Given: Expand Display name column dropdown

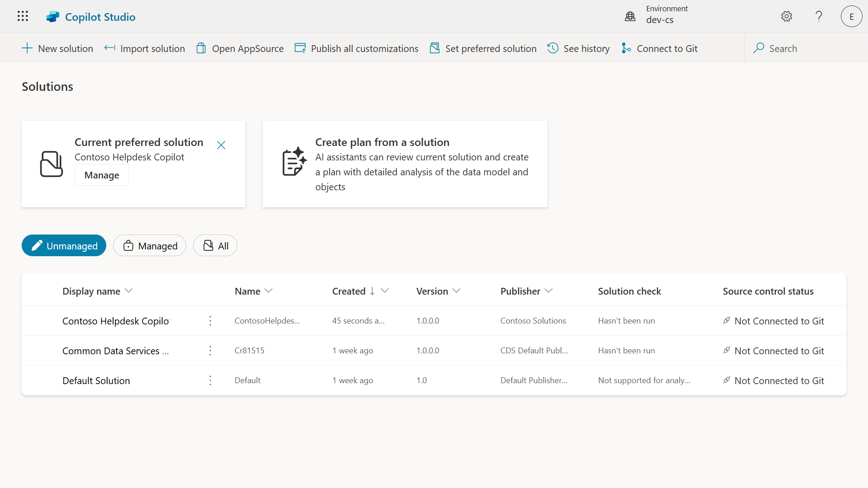Looking at the screenshot, I should (129, 291).
